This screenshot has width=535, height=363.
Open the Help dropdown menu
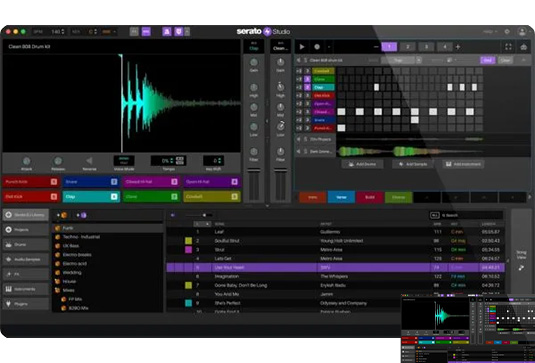(x=490, y=32)
